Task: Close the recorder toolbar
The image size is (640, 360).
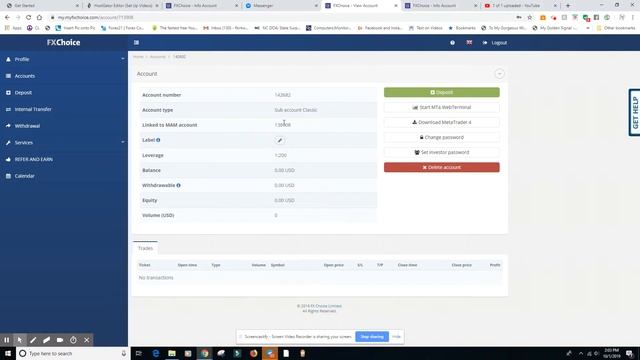Action: 87,340
